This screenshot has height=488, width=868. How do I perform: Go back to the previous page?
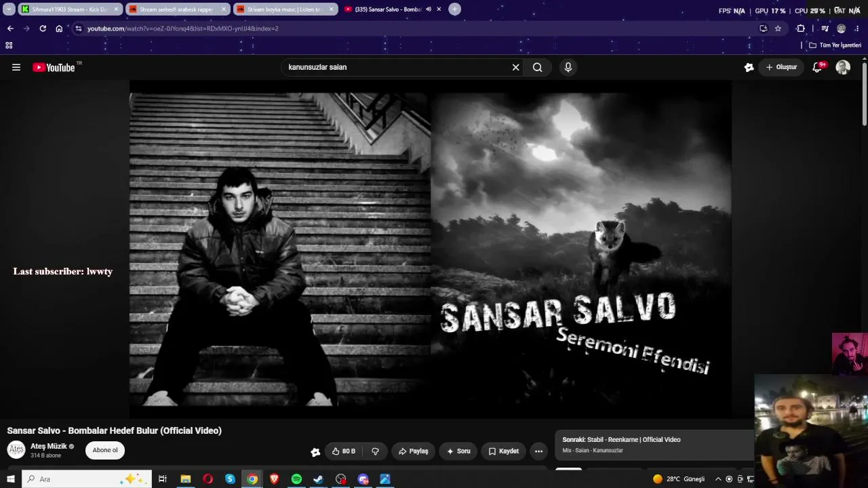[x=10, y=28]
